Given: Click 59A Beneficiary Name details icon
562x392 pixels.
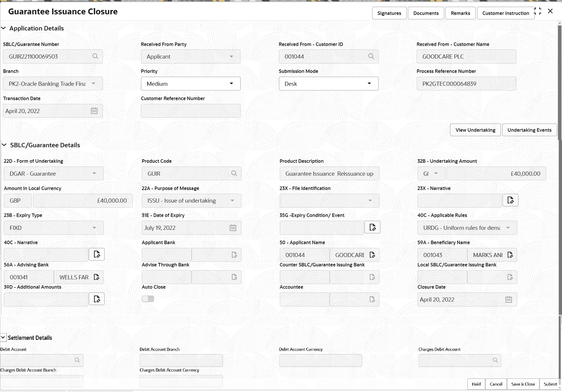Looking at the screenshot, I should 510,255.
